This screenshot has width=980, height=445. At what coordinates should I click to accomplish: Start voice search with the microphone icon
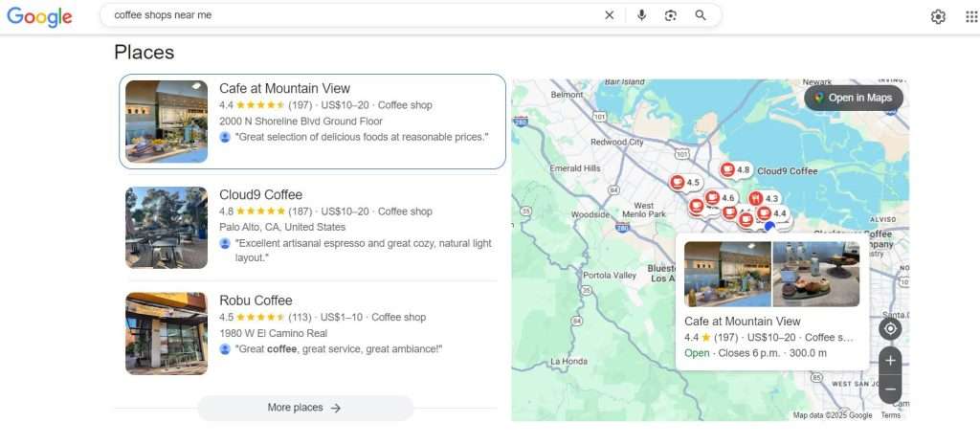(641, 15)
